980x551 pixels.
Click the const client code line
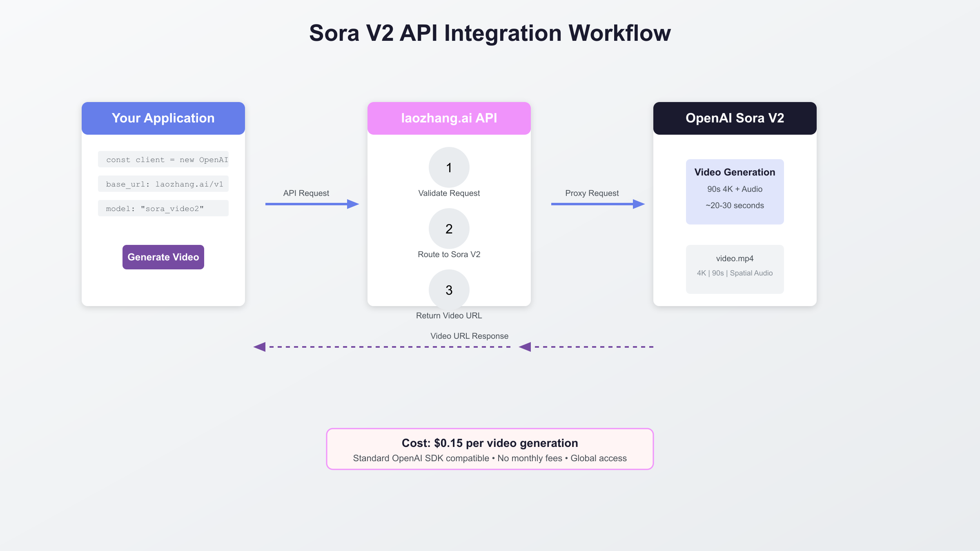tap(163, 160)
